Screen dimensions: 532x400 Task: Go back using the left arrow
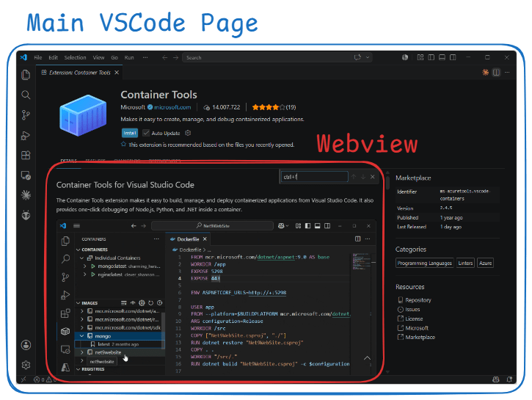tap(164, 58)
